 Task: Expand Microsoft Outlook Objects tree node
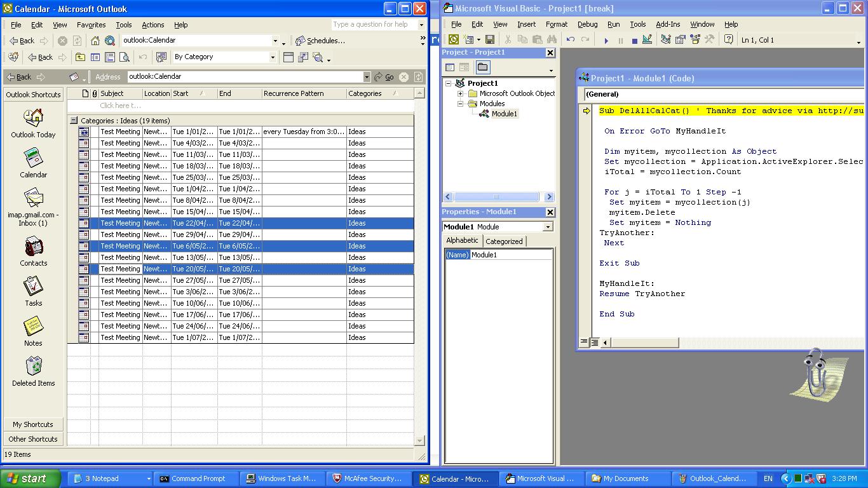(461, 93)
